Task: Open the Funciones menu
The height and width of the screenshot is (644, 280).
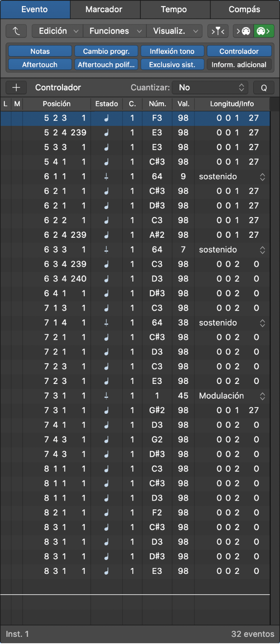Action: click(x=115, y=31)
